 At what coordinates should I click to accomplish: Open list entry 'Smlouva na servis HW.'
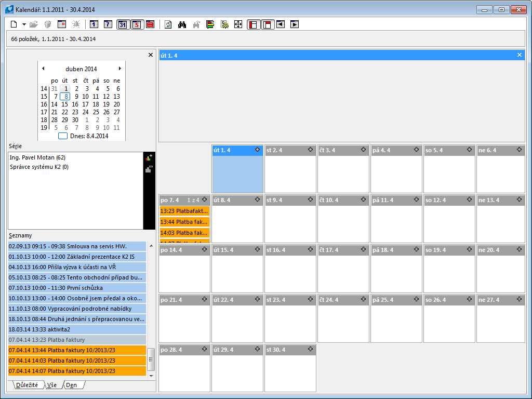coord(77,246)
